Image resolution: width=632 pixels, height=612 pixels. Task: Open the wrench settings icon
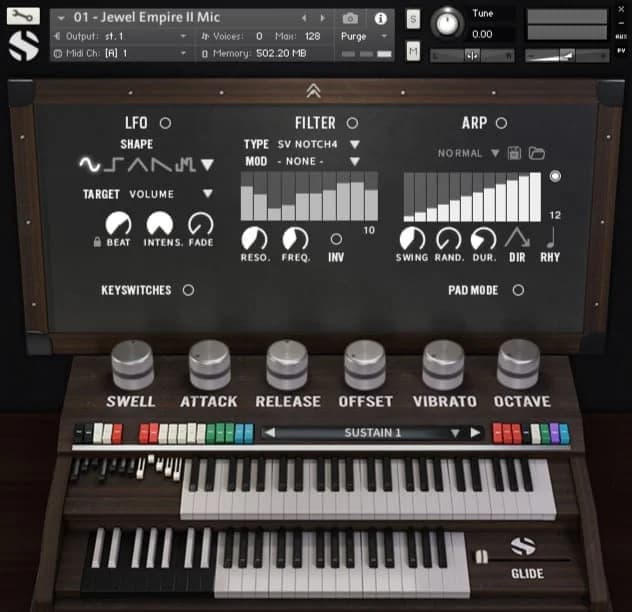coord(23,16)
